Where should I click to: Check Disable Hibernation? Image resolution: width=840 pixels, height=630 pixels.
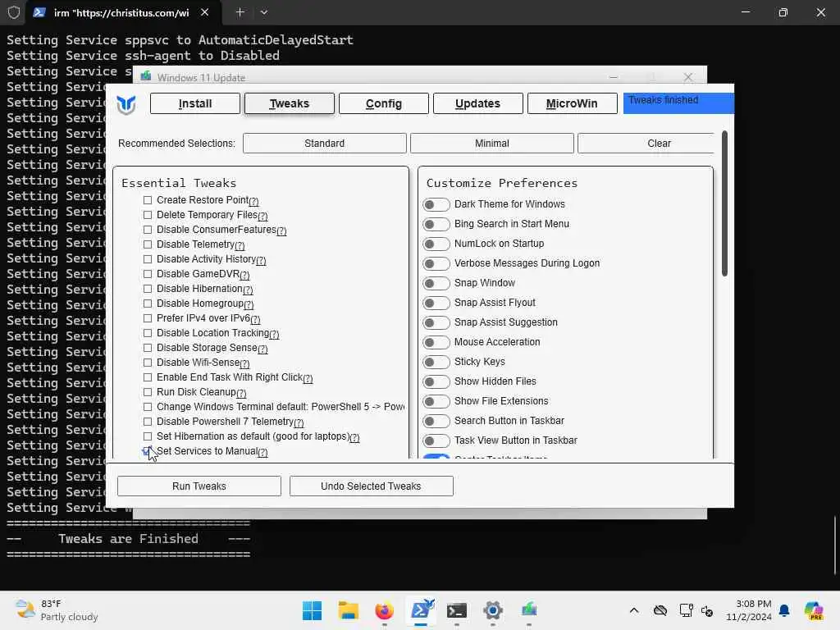coord(148,289)
